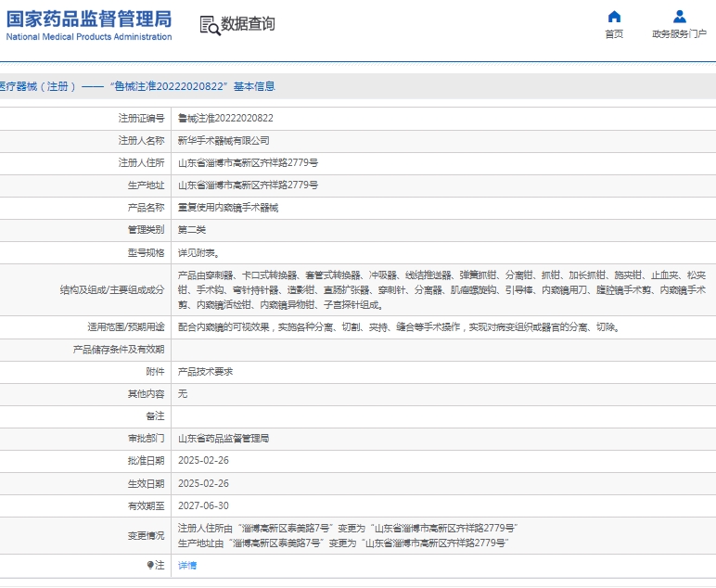The height and width of the screenshot is (588, 716).
Task: Click the 其他内容 value 无
Action: point(183,394)
